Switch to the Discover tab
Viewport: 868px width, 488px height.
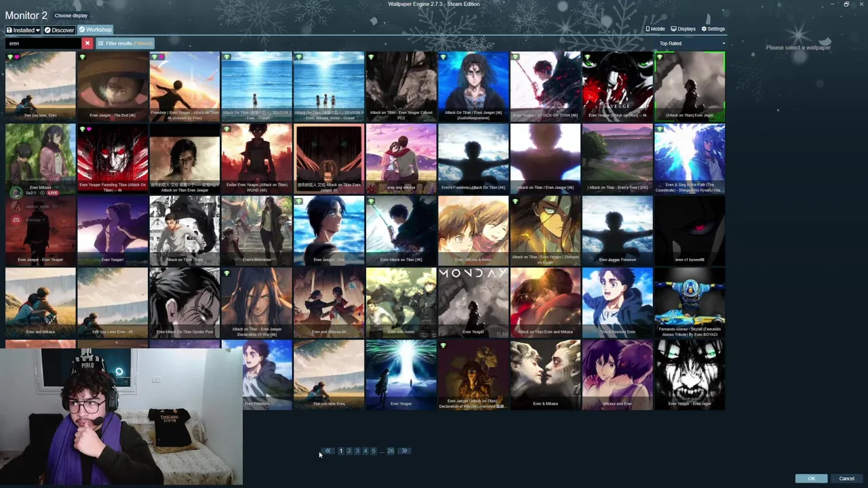59,30
